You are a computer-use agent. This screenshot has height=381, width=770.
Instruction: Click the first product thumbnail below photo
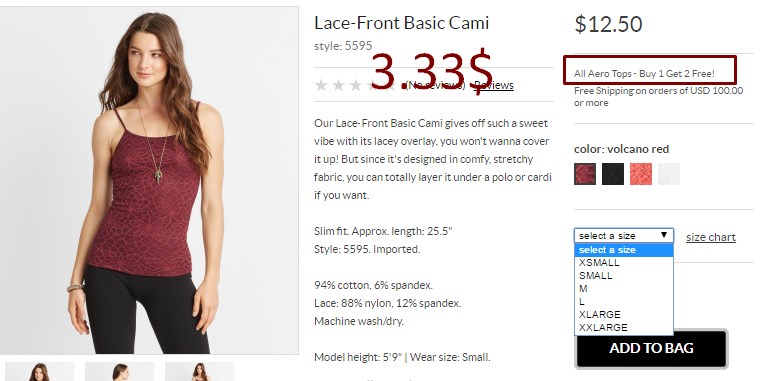click(x=39, y=372)
